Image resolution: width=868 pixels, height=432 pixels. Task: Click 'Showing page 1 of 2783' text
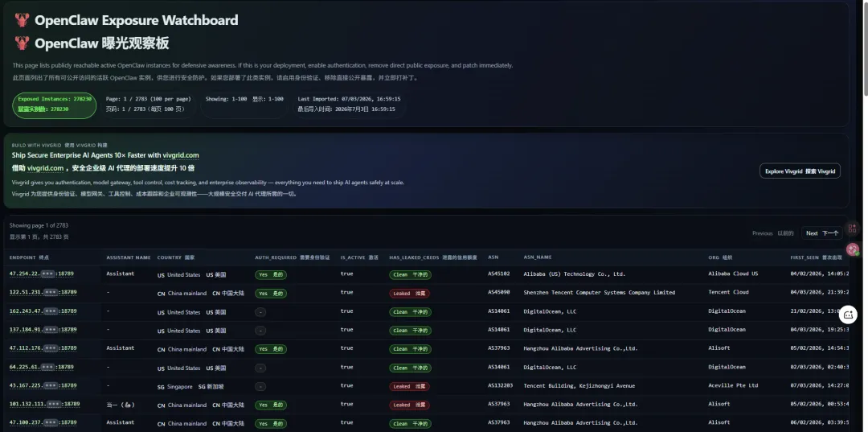39,225
